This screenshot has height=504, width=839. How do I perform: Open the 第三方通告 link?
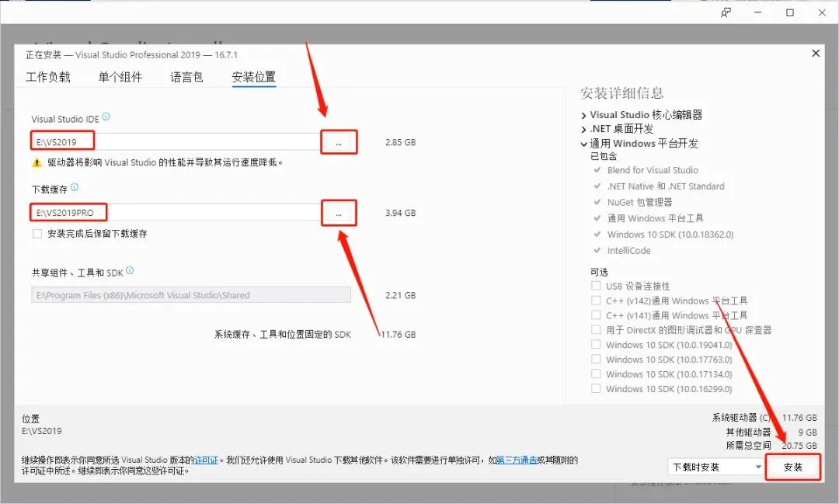click(x=517, y=461)
